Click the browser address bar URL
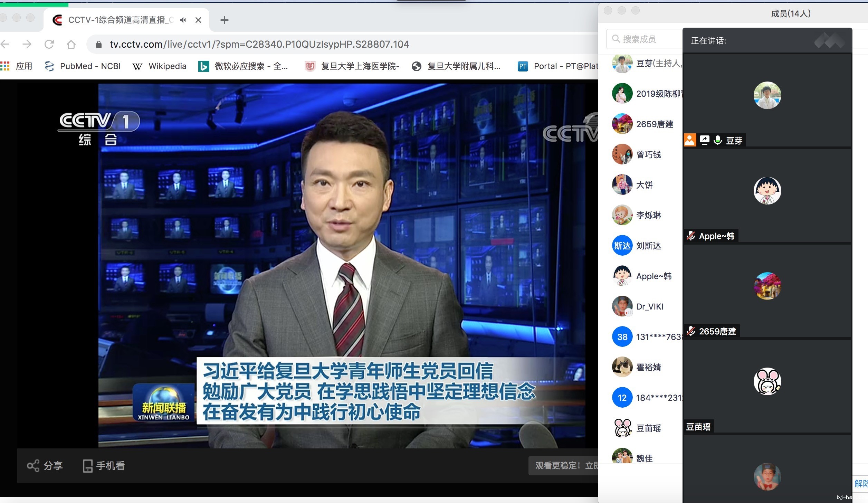 point(259,44)
